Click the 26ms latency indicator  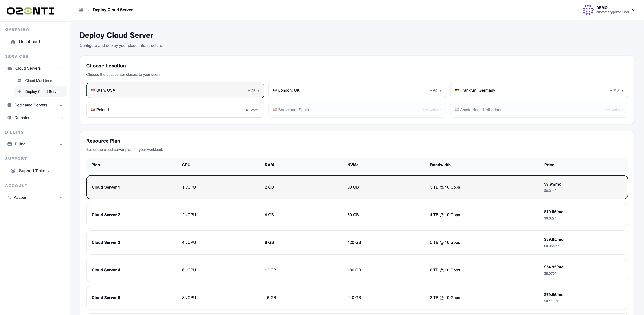click(253, 90)
